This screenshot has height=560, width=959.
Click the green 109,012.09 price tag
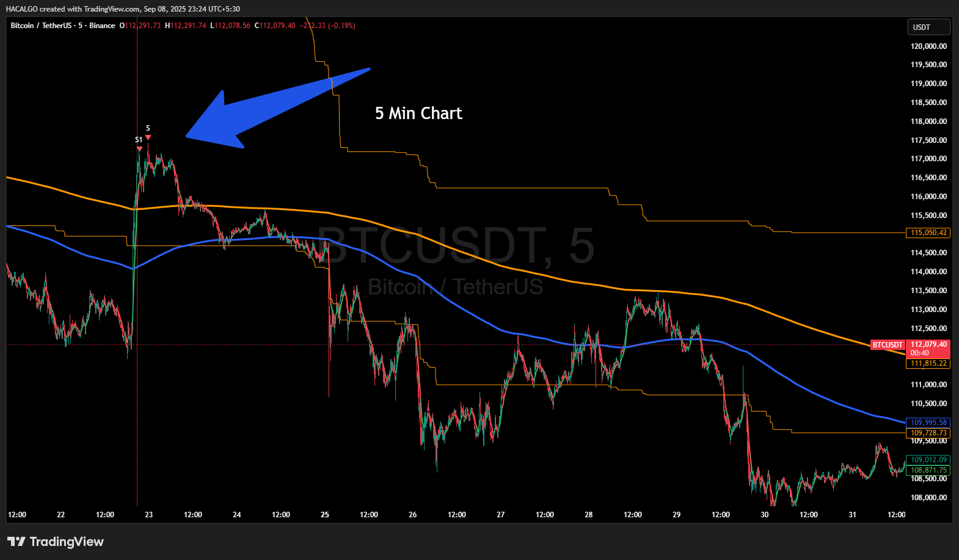[928, 460]
